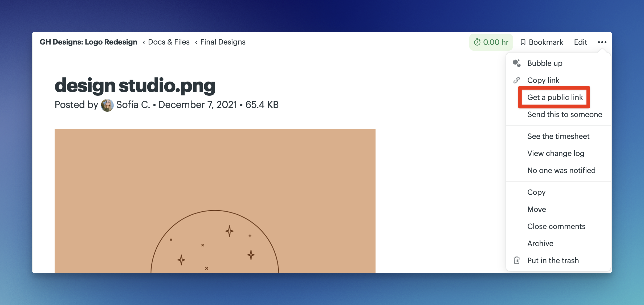Screen dimensions: 644x305
Task: Select Archive in the menu
Action: [x=558, y=243]
